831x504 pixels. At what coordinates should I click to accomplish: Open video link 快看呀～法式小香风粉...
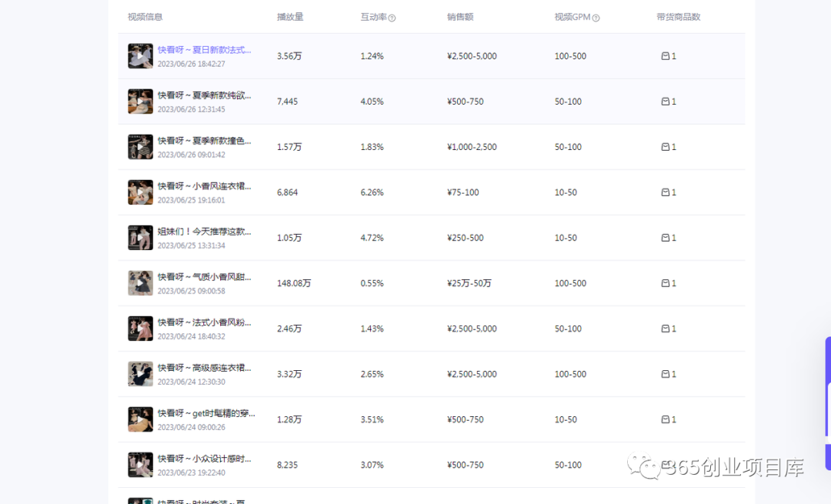(x=204, y=322)
